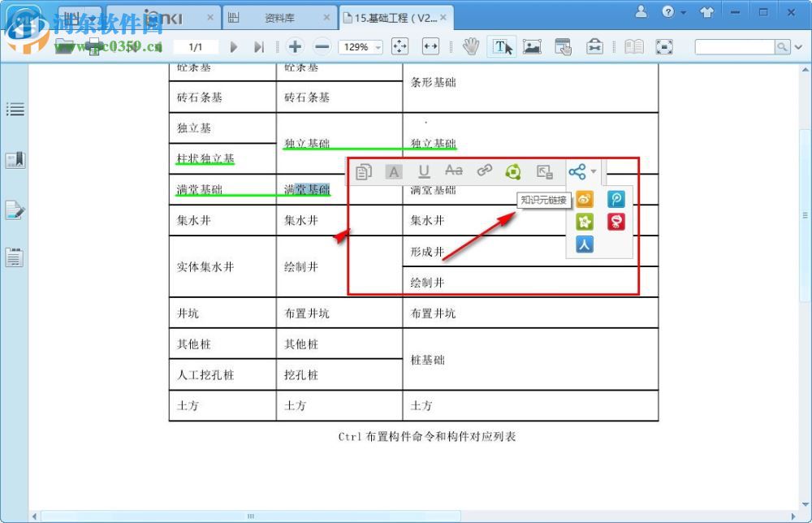Open the knowledge element link tool

pyautogui.click(x=514, y=171)
